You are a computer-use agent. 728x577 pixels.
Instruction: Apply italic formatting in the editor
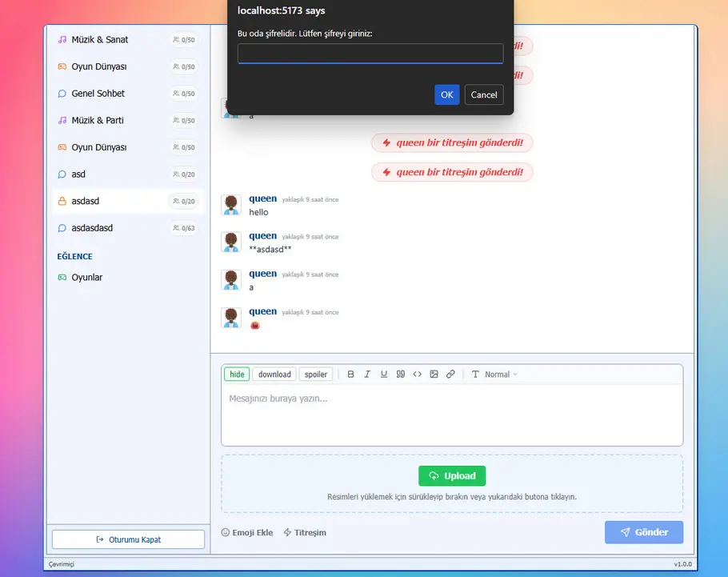pos(367,375)
